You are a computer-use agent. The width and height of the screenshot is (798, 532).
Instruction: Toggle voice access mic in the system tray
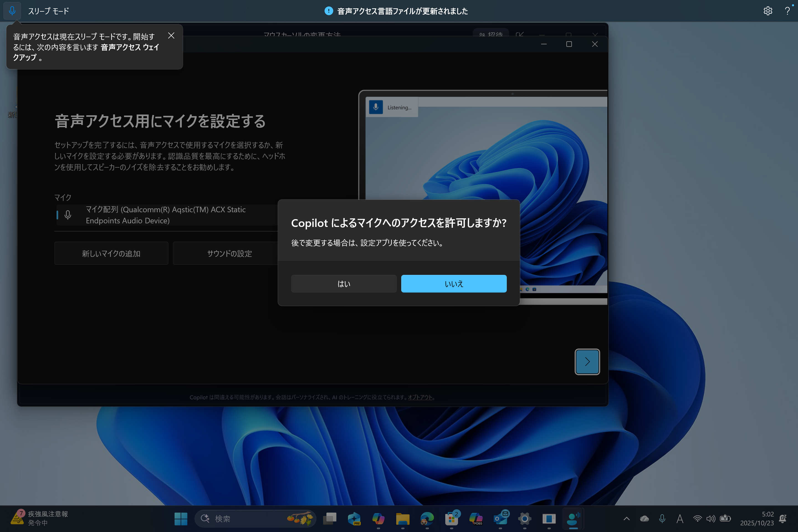[x=662, y=518]
